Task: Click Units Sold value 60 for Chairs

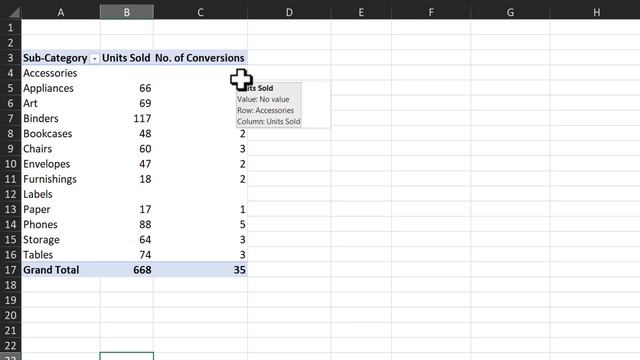Action: pyautogui.click(x=145, y=149)
